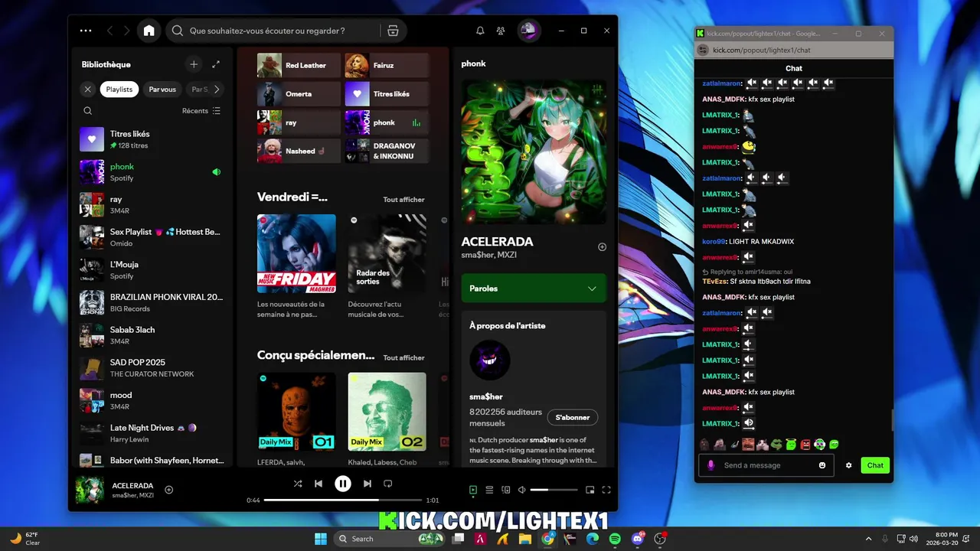
Task: Open the mini player
Action: click(590, 490)
